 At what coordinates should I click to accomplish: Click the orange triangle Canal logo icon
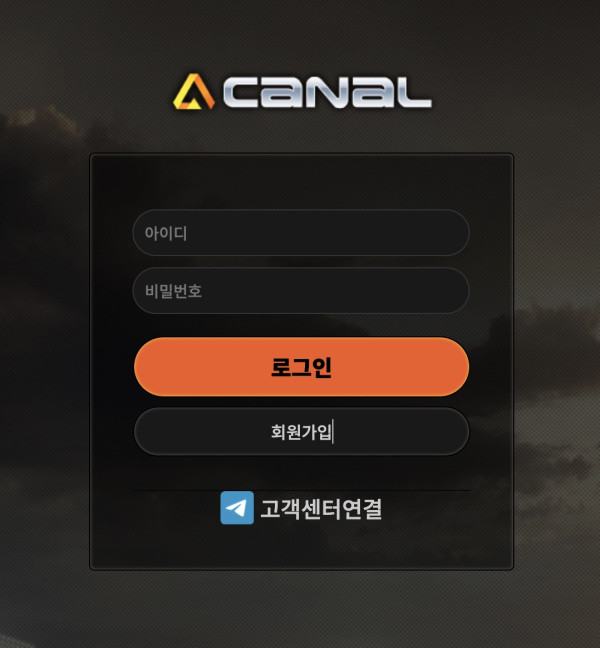pyautogui.click(x=194, y=92)
